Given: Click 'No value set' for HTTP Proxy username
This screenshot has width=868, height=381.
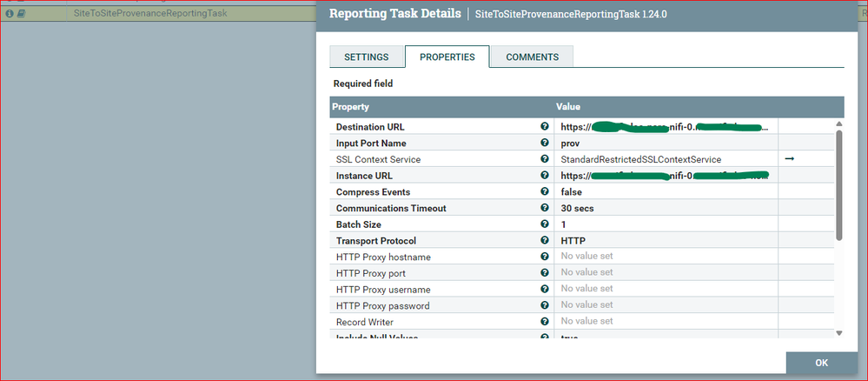Looking at the screenshot, I should point(586,289).
